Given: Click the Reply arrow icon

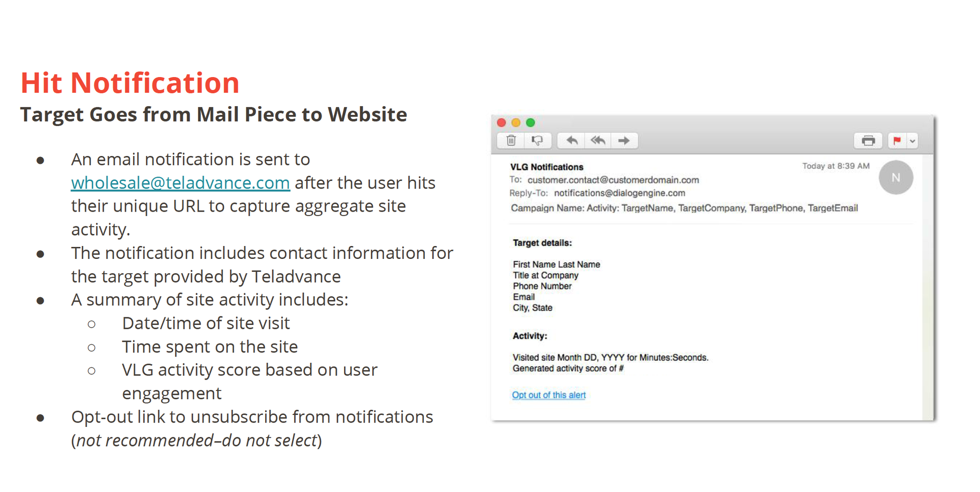Looking at the screenshot, I should 572,141.
